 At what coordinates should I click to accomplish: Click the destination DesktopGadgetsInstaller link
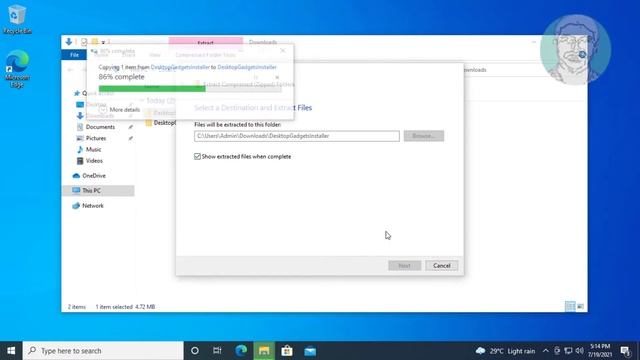(247, 67)
